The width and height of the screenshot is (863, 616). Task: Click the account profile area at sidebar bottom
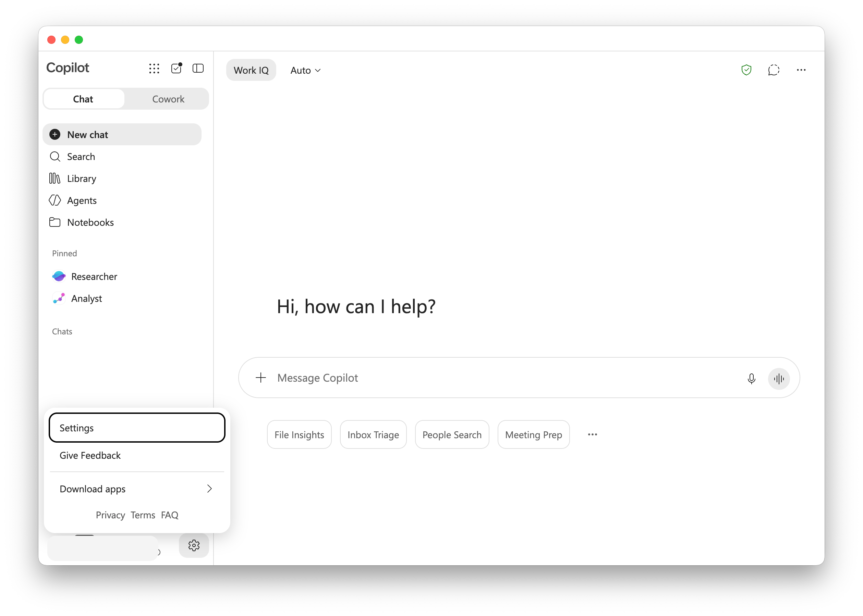coord(102,548)
